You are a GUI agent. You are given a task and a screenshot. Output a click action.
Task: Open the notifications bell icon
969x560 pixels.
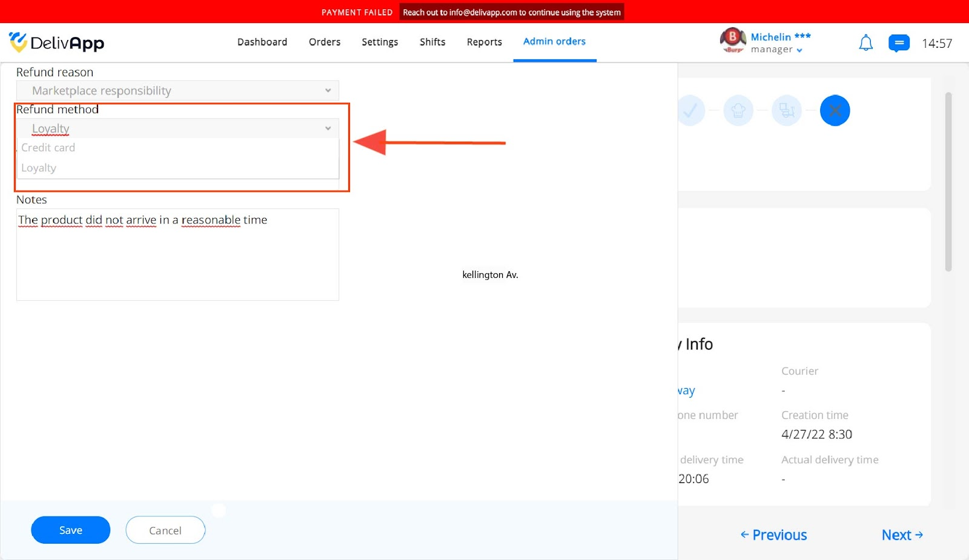[866, 43]
